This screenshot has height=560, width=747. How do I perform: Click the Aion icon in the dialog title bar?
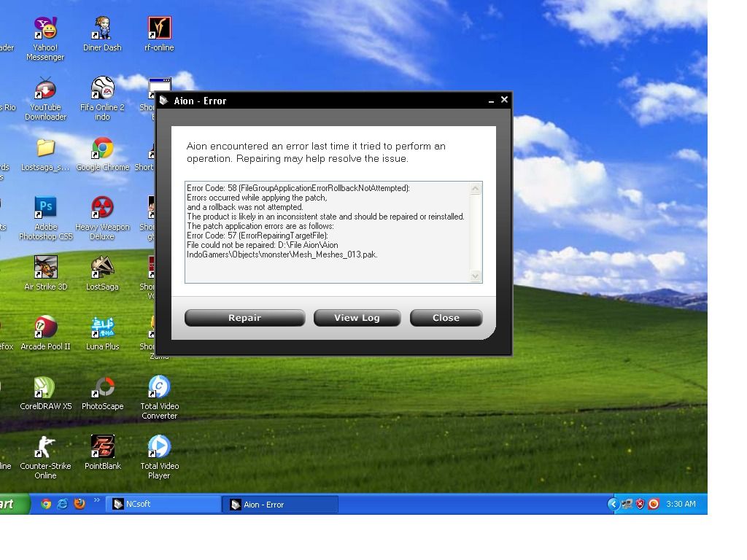click(164, 101)
